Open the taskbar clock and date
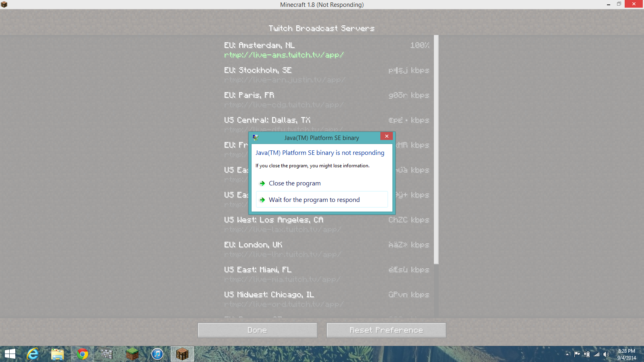Image resolution: width=644 pixels, height=362 pixels. point(627,354)
